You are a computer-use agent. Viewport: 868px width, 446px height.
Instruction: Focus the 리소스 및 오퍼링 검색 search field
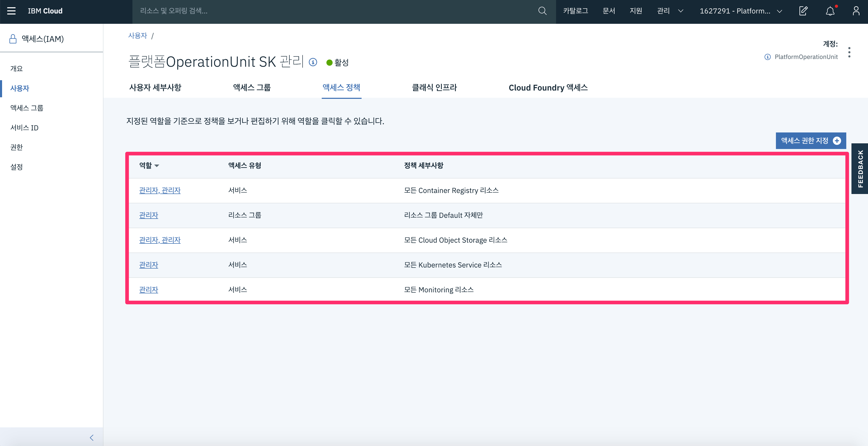pyautogui.click(x=334, y=11)
